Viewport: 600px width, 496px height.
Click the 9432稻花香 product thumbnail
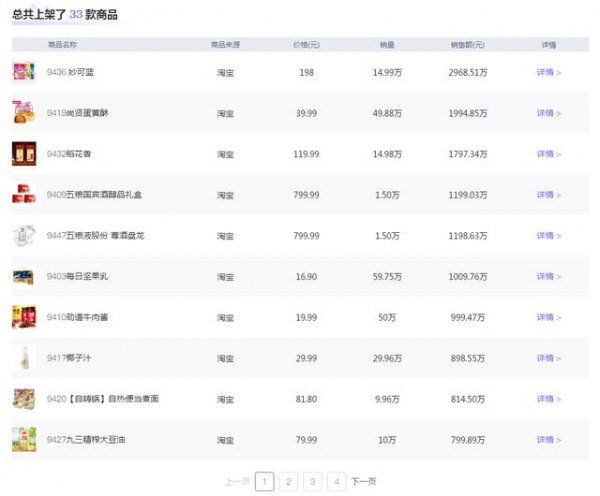pos(24,153)
